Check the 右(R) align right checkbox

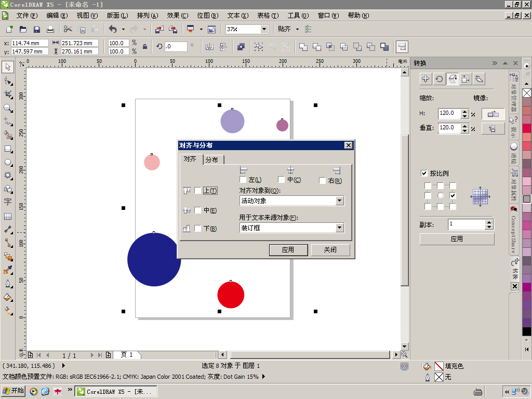(322, 180)
